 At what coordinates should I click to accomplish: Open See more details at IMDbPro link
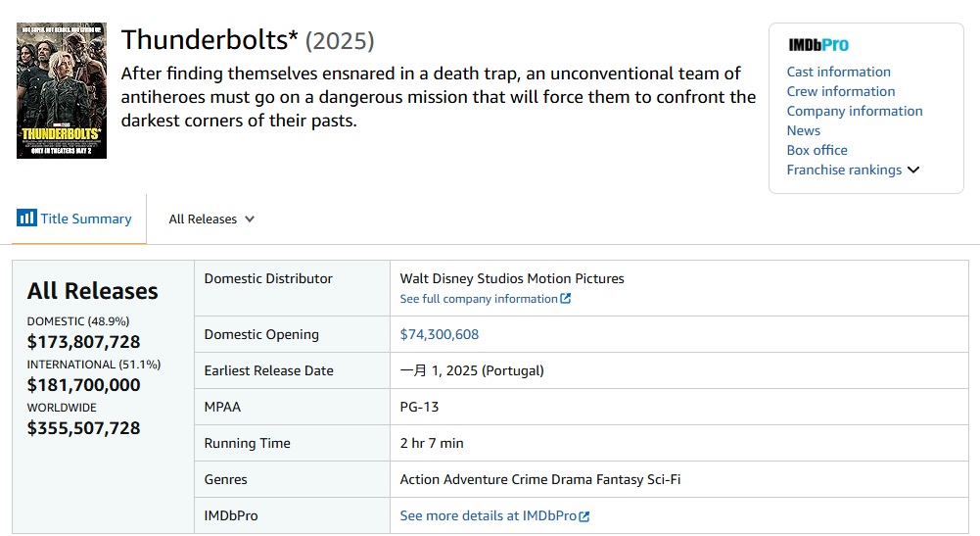click(x=489, y=516)
